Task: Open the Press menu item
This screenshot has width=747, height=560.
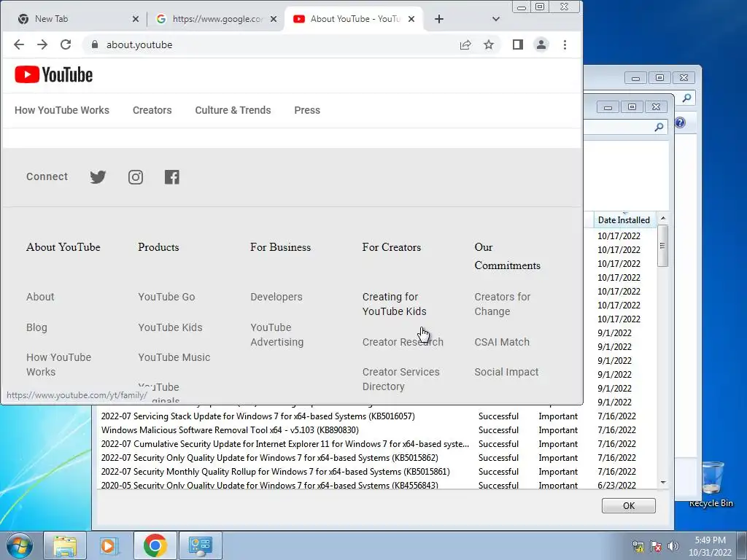Action: click(x=307, y=110)
